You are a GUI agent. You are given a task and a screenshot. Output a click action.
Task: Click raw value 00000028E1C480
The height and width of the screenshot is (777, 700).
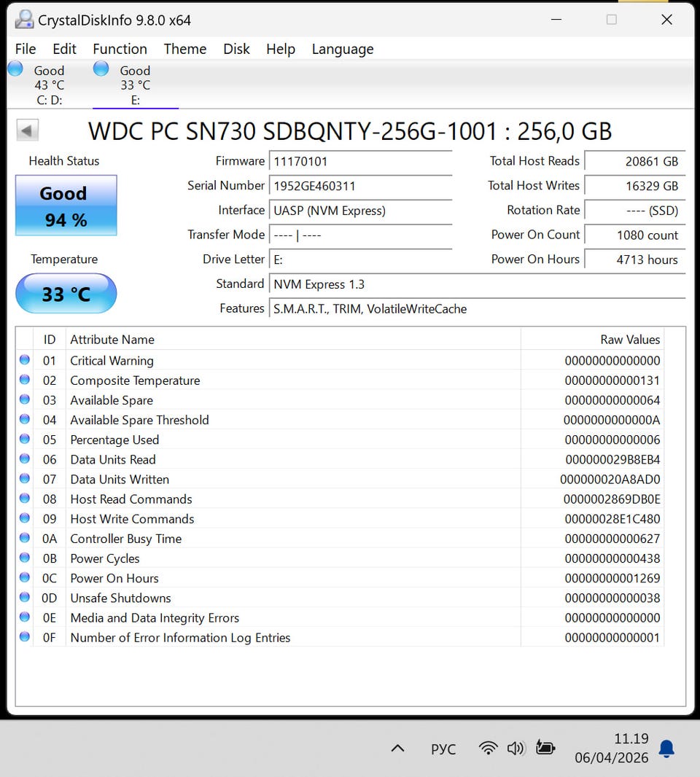(x=612, y=519)
